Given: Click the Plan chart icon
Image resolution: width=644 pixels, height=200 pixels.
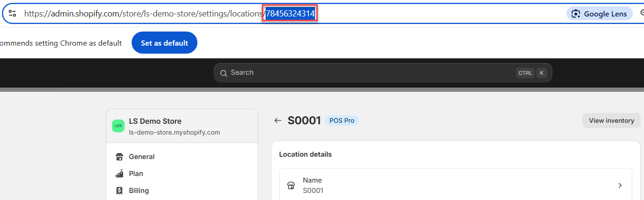Looking at the screenshot, I should click(119, 173).
